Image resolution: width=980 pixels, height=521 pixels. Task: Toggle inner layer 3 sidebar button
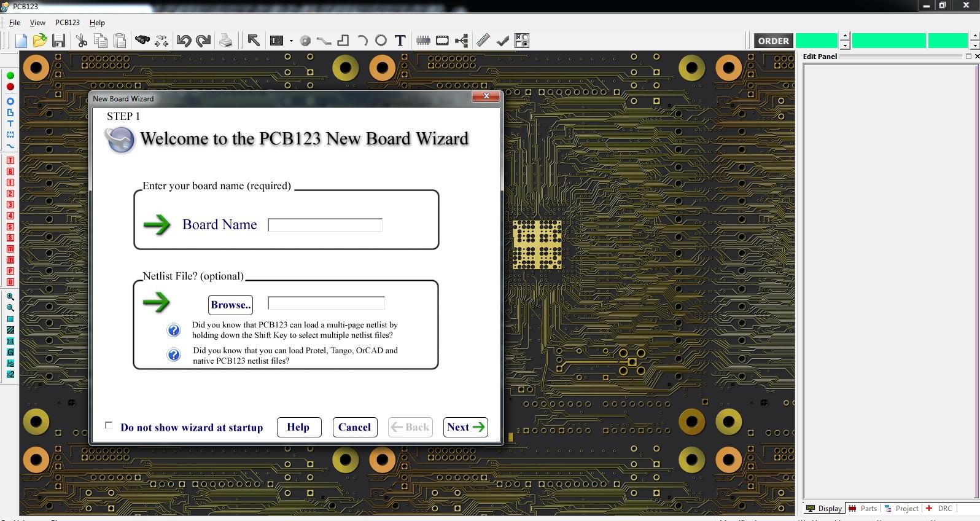coord(10,205)
